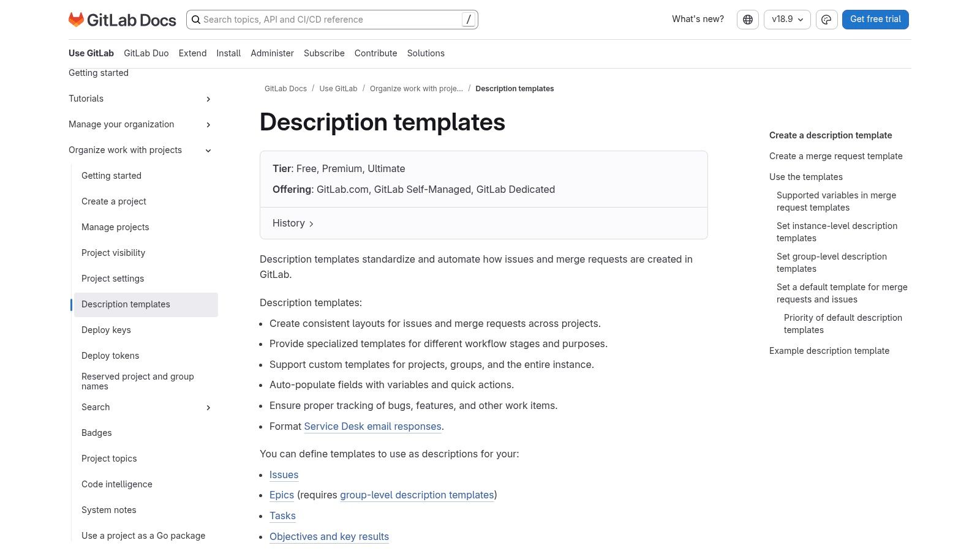
Task: Select Deploy keys in the sidebar
Action: pyautogui.click(x=106, y=330)
